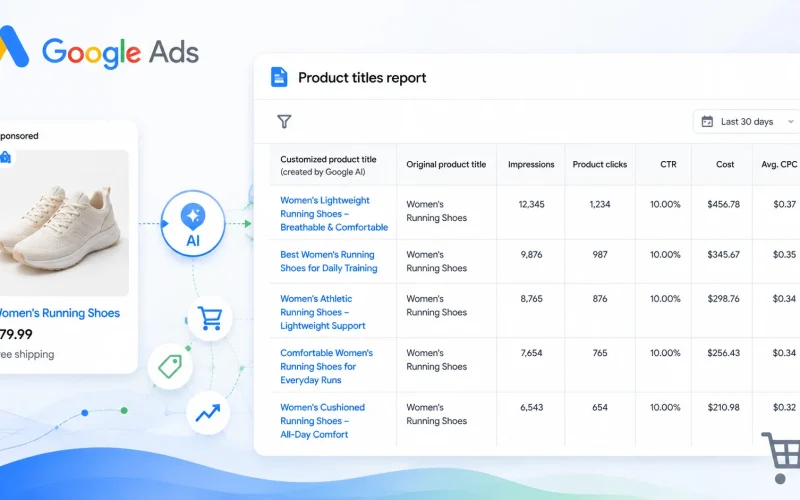Click the 1,234 product clicks cell
Screen dimensions: 800x500
pos(600,204)
